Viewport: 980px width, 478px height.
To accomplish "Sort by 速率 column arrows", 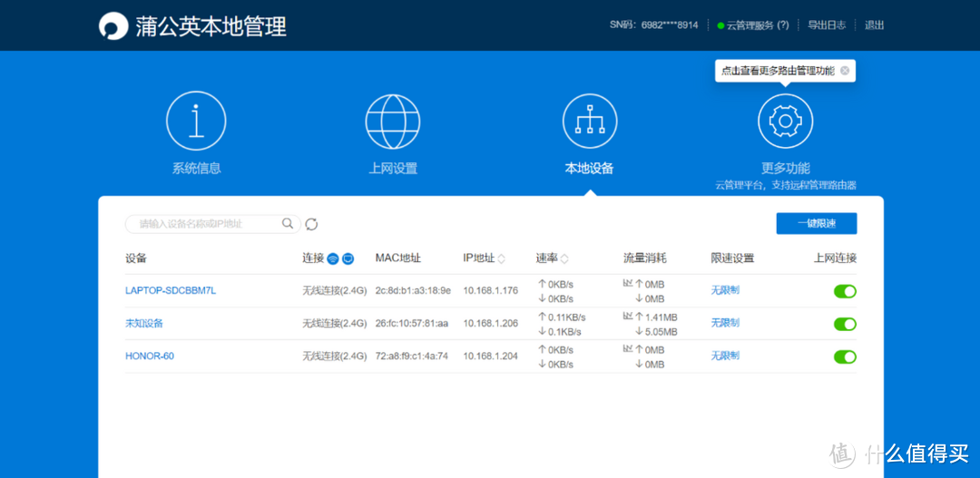I will tap(564, 259).
